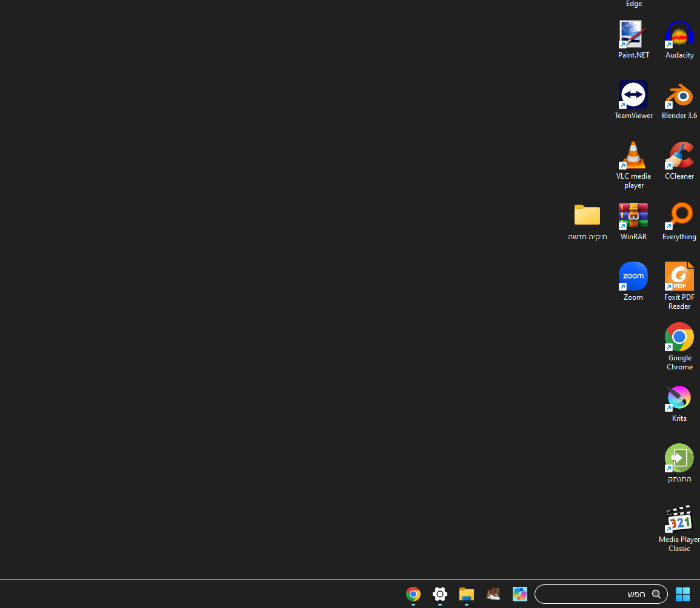Select the Everything search shortcut

(679, 222)
